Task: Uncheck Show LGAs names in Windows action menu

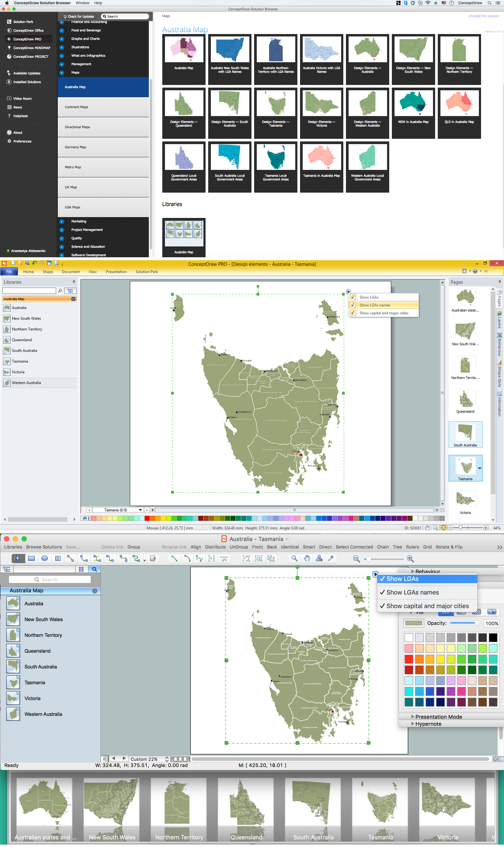Action: [384, 305]
